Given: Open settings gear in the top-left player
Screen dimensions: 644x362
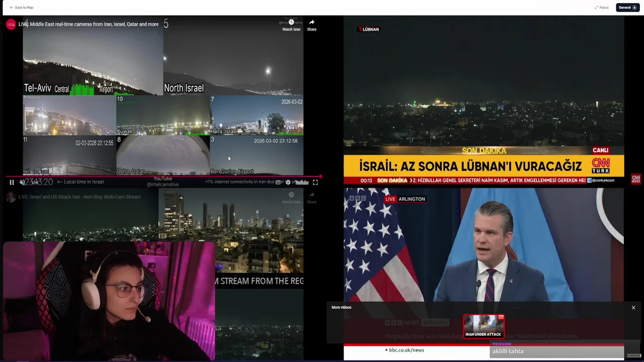Looking at the screenshot, I should point(288,183).
